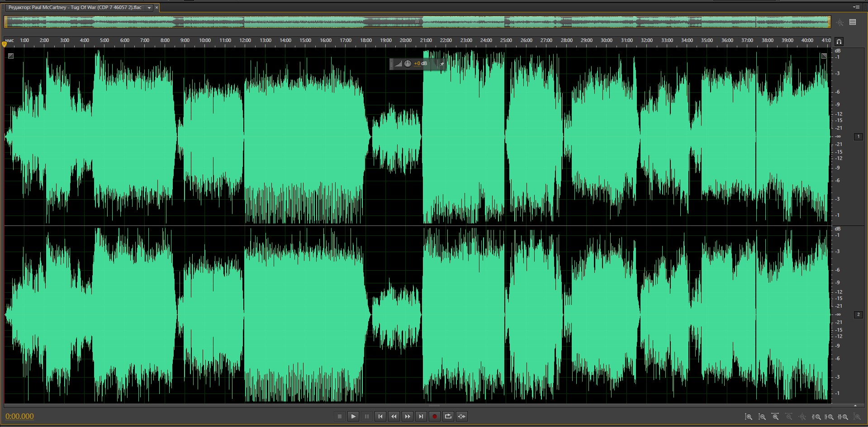
Task: Toggle channel 2 enable button
Action: pos(859,314)
